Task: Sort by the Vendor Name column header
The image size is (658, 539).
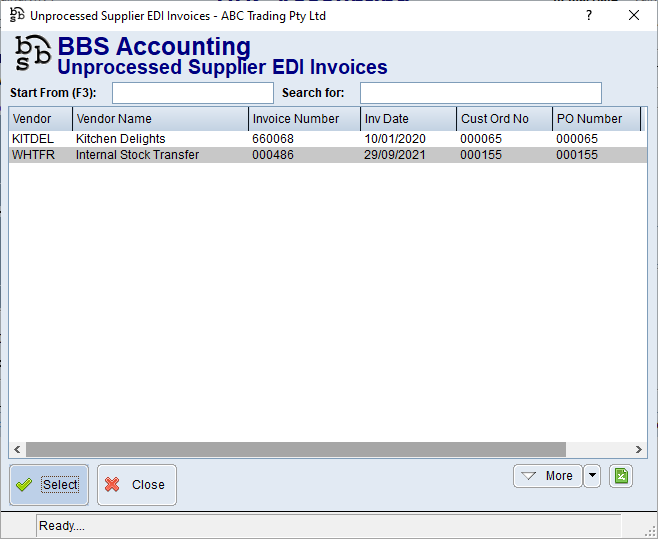Action: pyautogui.click(x=160, y=119)
